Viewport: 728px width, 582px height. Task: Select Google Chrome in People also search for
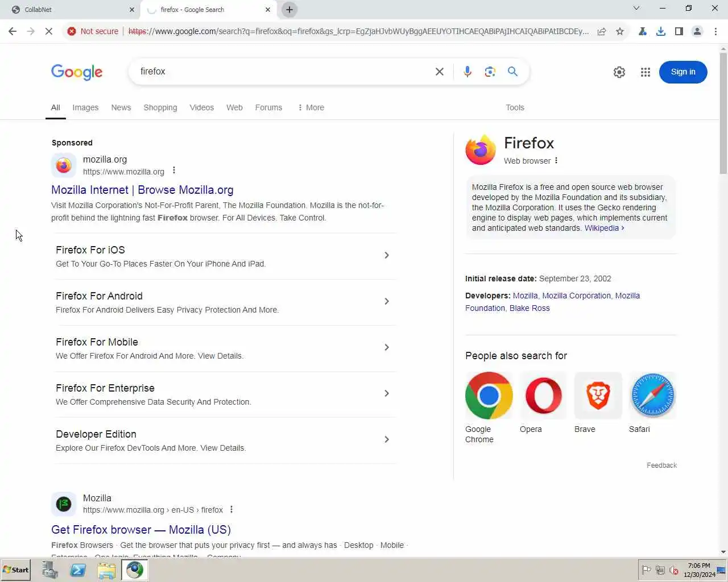pyautogui.click(x=489, y=408)
